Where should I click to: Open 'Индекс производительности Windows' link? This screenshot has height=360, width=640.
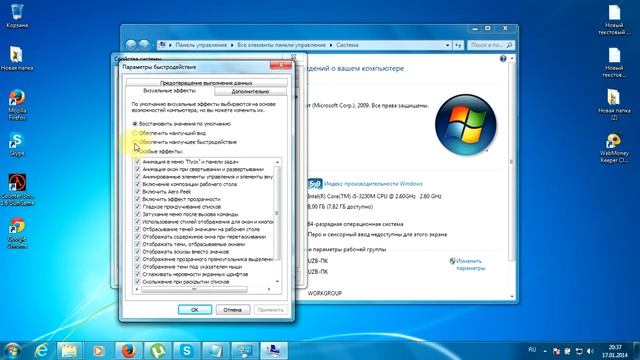pyautogui.click(x=373, y=184)
